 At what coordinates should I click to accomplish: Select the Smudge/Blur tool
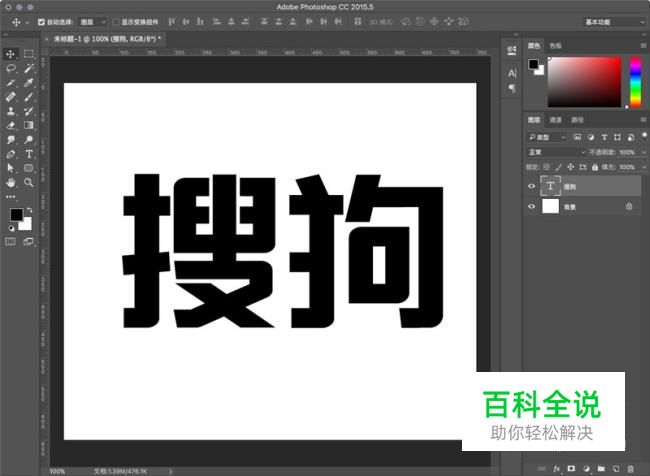(10, 140)
